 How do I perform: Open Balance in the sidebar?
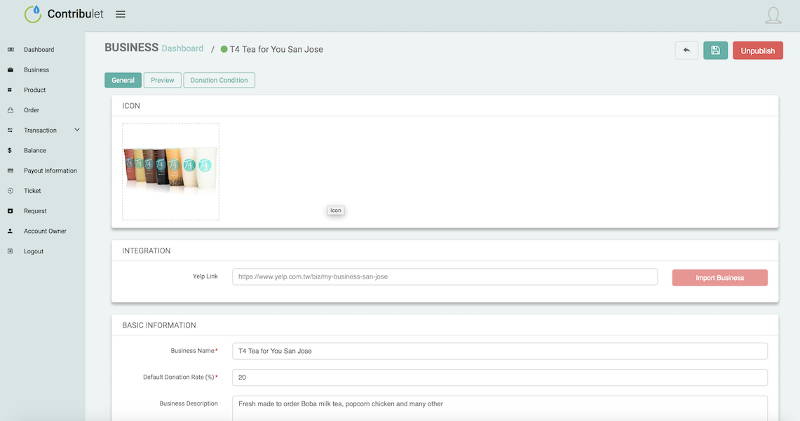click(35, 151)
